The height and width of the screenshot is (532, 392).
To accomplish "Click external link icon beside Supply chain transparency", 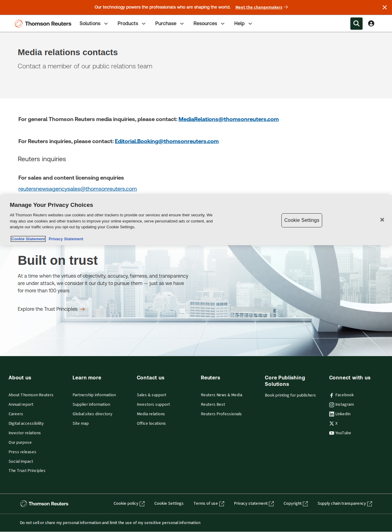I will coord(370,504).
